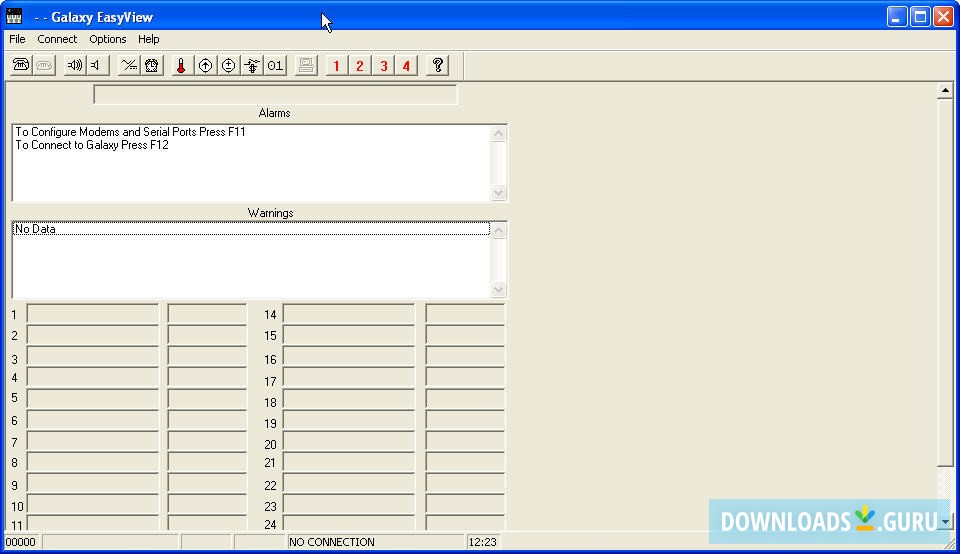The image size is (960, 554).
Task: Click the telephone connect icon
Action: click(21, 65)
